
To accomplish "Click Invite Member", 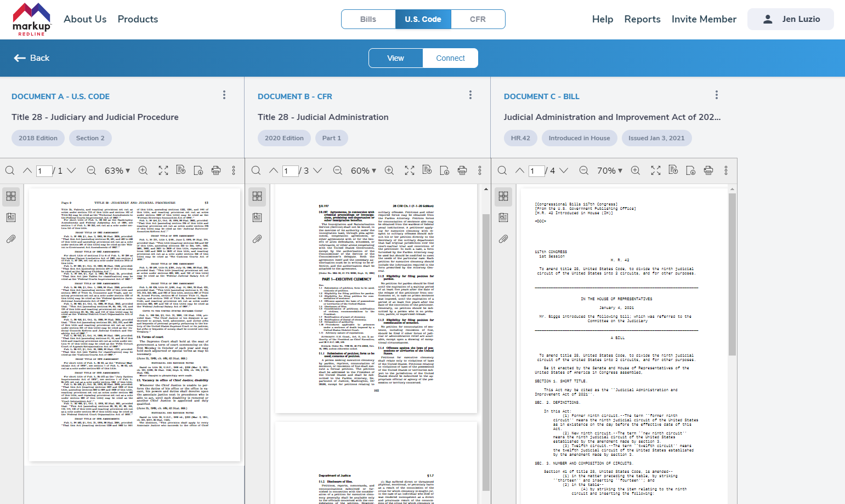I will click(x=704, y=19).
